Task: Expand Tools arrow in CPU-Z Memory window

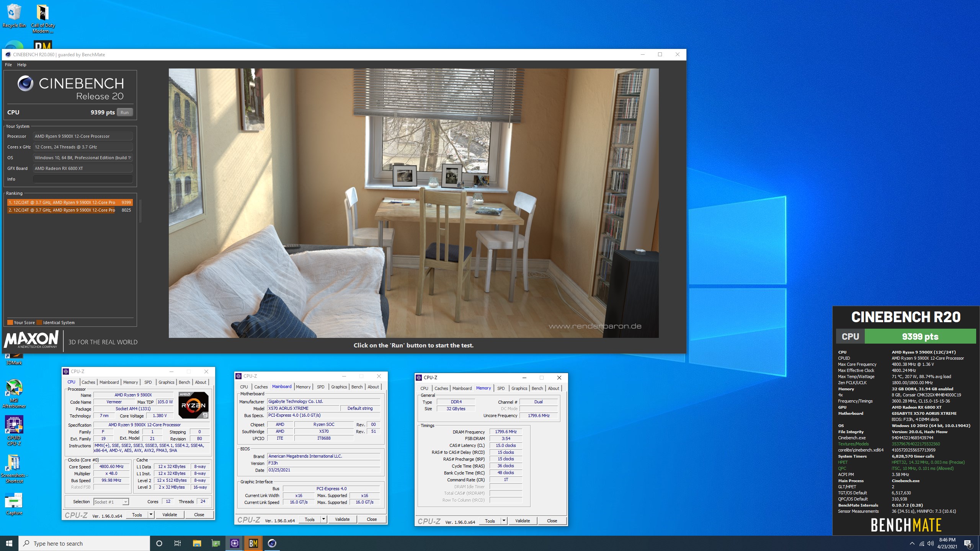Action: pos(504,521)
